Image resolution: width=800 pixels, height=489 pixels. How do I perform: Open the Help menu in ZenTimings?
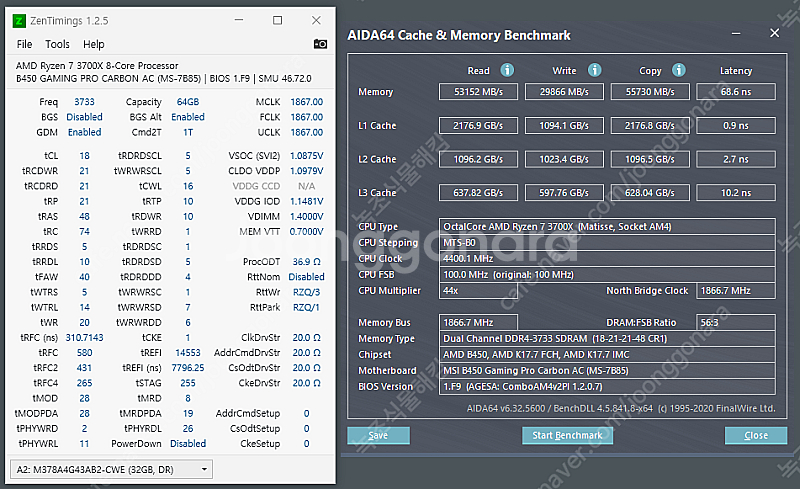tap(94, 44)
